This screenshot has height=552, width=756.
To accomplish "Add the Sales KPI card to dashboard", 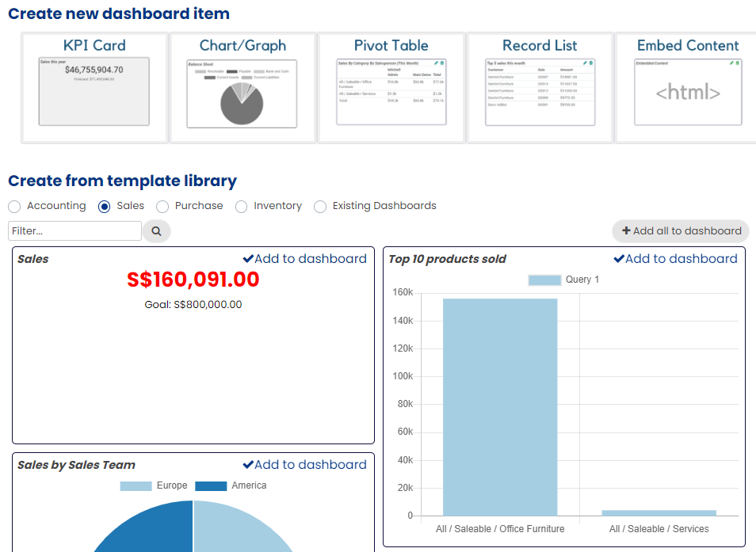I will tap(305, 259).
